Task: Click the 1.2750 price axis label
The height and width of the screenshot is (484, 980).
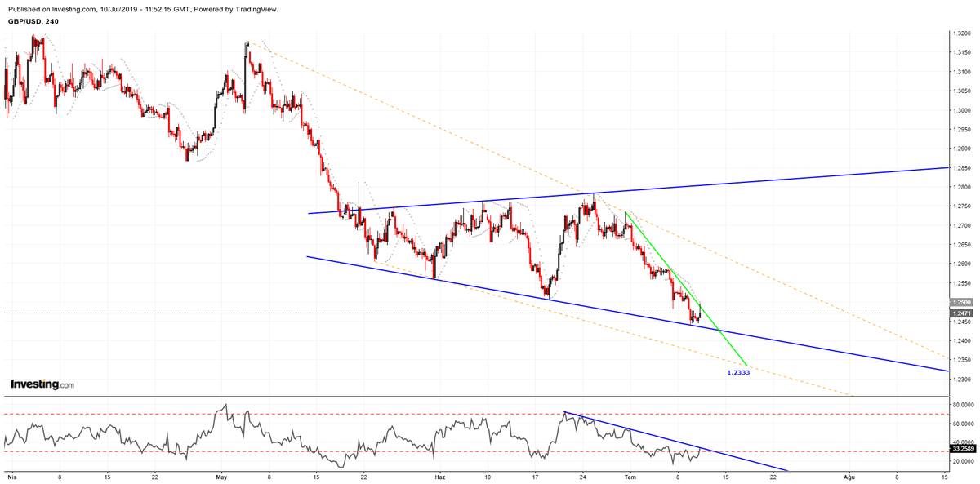Action: pos(962,206)
